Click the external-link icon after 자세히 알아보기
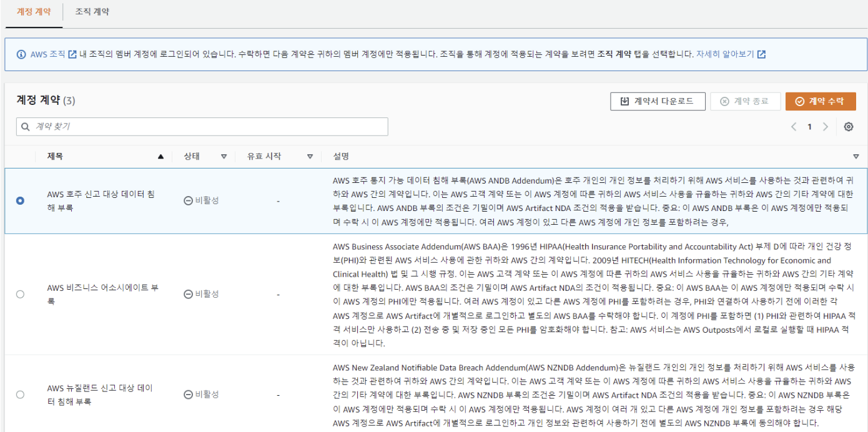The width and height of the screenshot is (868, 432). pos(761,54)
